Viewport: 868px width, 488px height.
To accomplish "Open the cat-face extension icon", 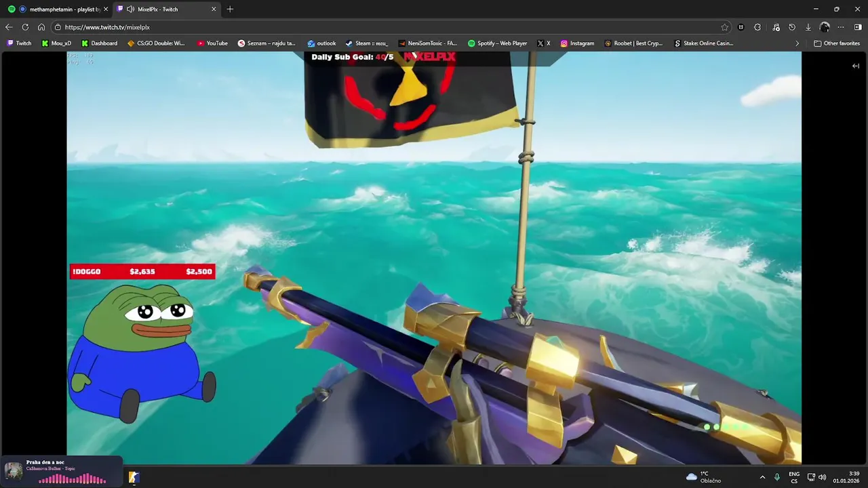I will point(741,27).
